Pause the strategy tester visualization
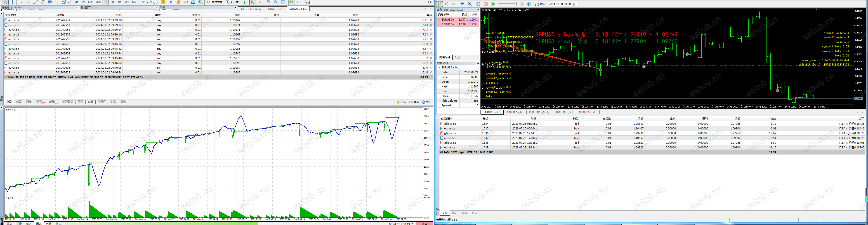 click(x=479, y=4)
